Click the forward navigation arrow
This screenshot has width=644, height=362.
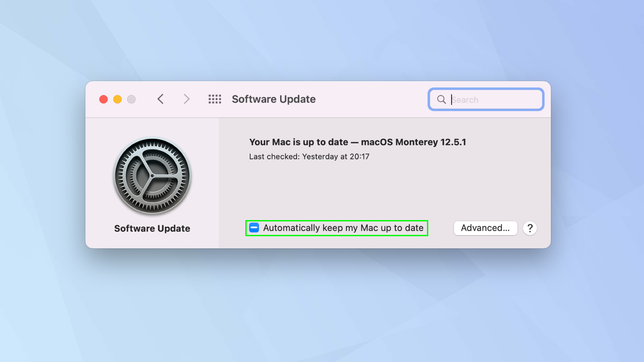point(186,99)
